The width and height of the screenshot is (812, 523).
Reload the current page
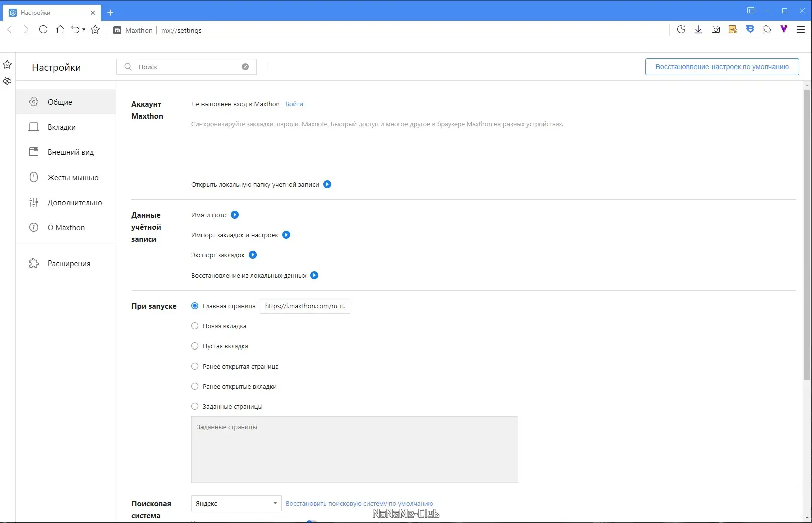tap(43, 30)
